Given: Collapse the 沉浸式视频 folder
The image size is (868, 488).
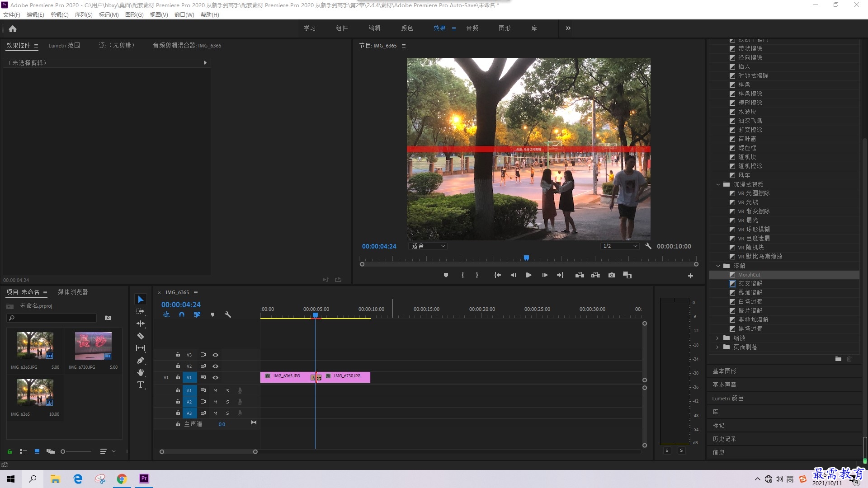Looking at the screenshot, I should [x=718, y=184].
